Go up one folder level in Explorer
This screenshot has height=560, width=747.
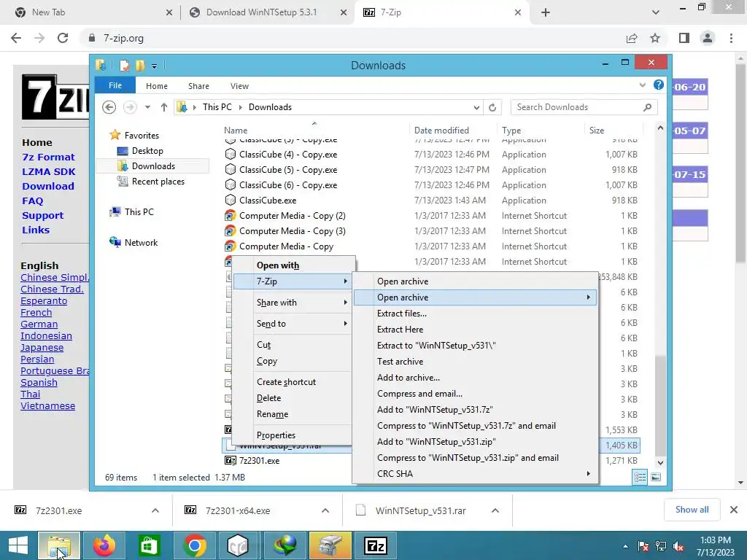pyautogui.click(x=164, y=107)
